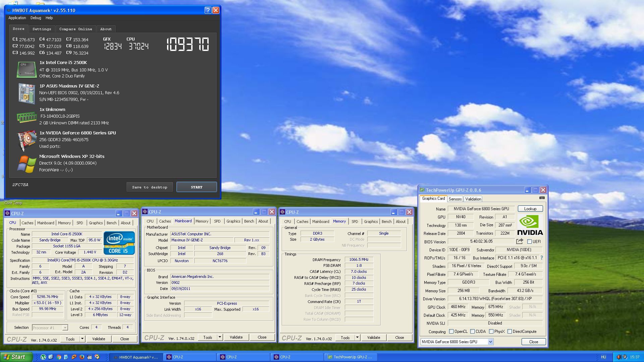Image resolution: width=644 pixels, height=362 pixels.
Task: Click the Core Speed value 5298.76 MHz
Action: (x=48, y=297)
